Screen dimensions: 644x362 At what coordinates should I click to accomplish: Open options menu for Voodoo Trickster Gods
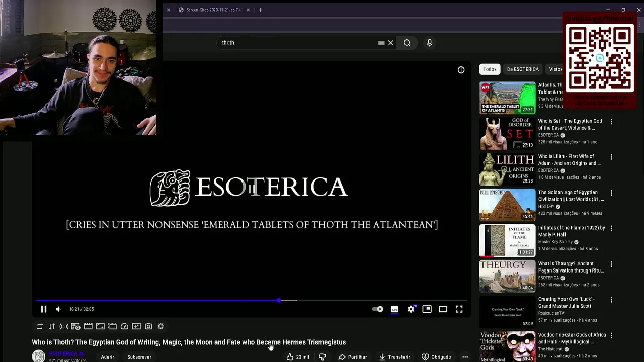coord(611,335)
